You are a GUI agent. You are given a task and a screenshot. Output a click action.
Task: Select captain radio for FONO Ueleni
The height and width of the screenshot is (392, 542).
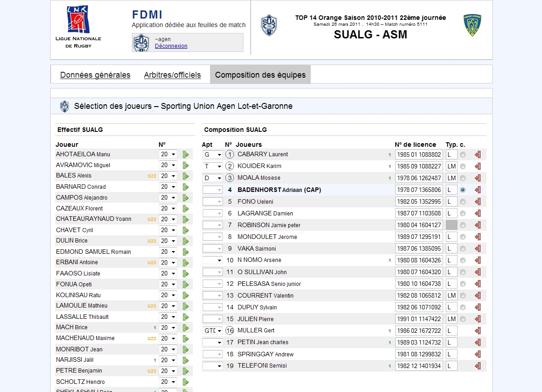click(463, 201)
